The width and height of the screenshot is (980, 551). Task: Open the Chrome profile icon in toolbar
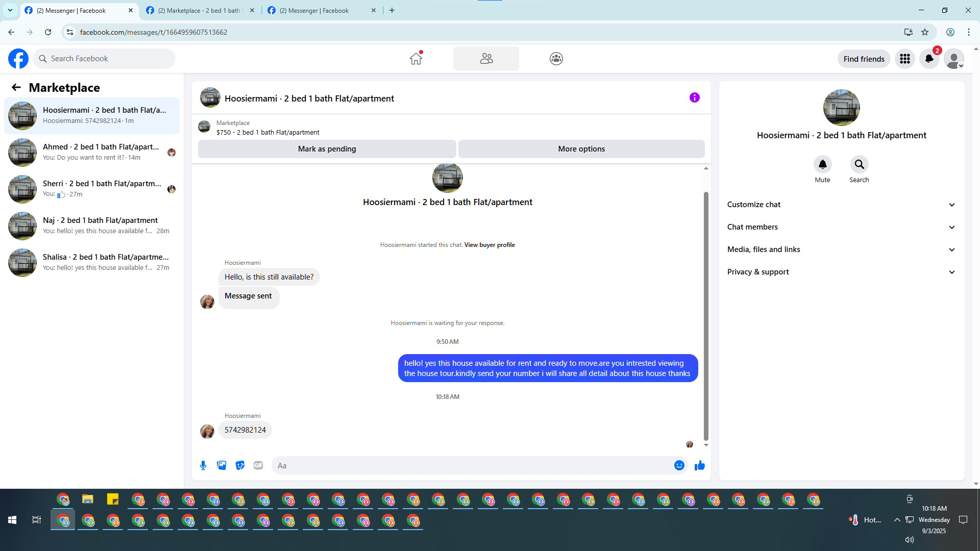click(x=950, y=32)
